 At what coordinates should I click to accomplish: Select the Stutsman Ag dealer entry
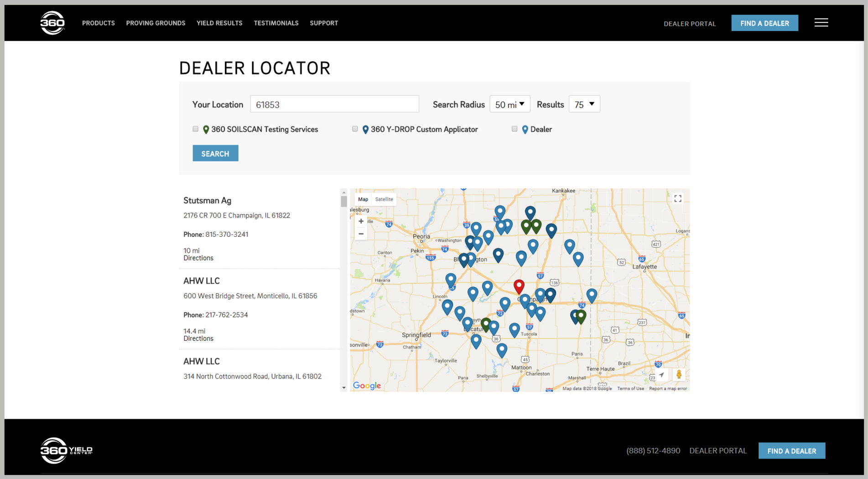(x=259, y=229)
